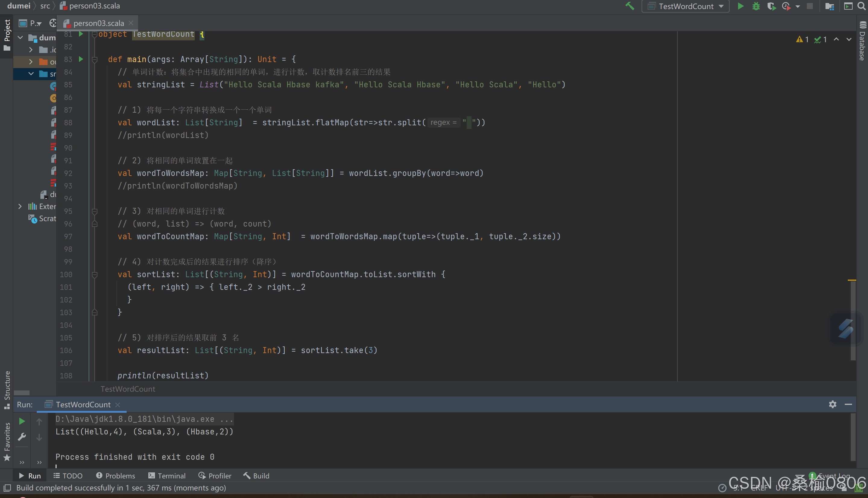Click the run gutter arrow beside main
The image size is (868, 498).
pos(81,59)
